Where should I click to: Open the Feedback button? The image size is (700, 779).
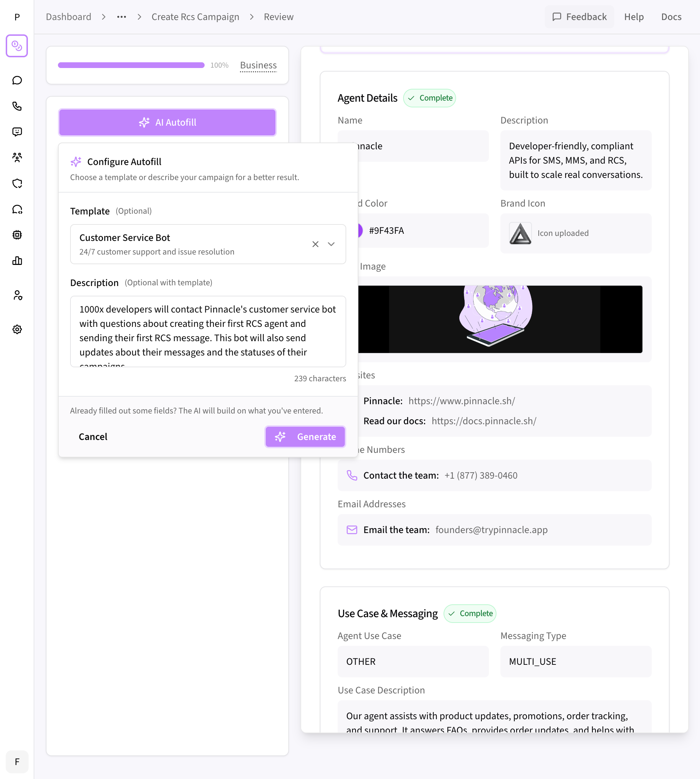pos(579,17)
